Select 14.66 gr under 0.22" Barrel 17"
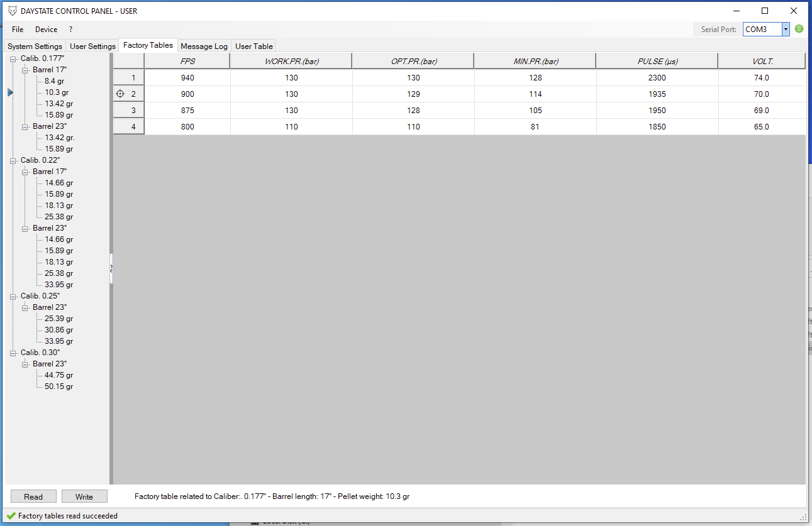The image size is (812, 526). click(x=58, y=183)
